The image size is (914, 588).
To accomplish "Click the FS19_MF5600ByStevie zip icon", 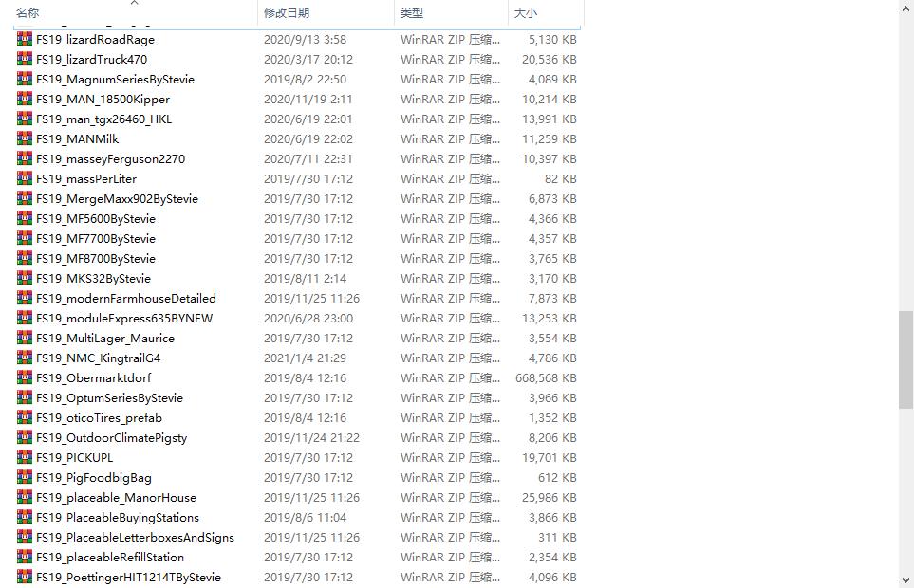I will pyautogui.click(x=25, y=218).
